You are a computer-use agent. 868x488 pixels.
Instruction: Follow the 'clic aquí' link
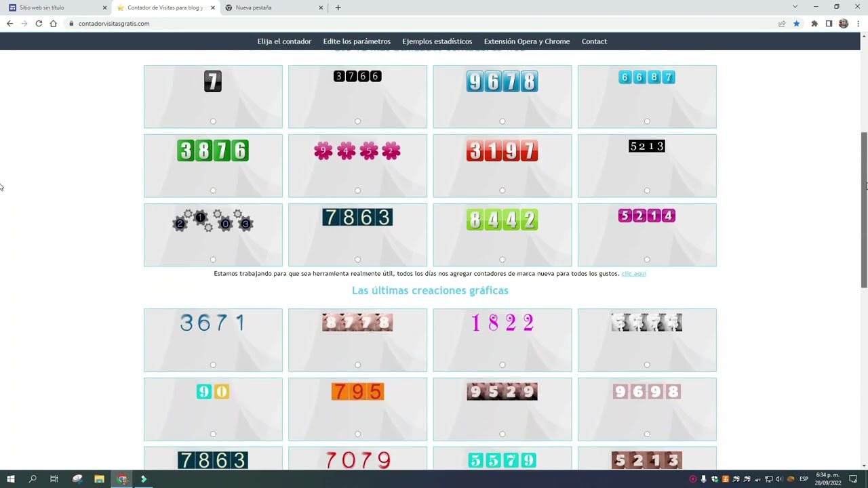(633, 274)
